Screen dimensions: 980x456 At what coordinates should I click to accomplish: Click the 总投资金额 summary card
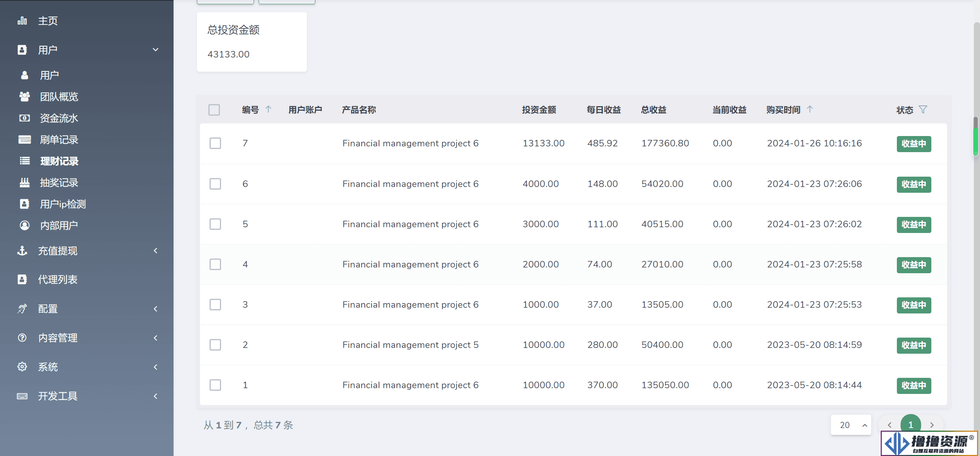[x=252, y=42]
